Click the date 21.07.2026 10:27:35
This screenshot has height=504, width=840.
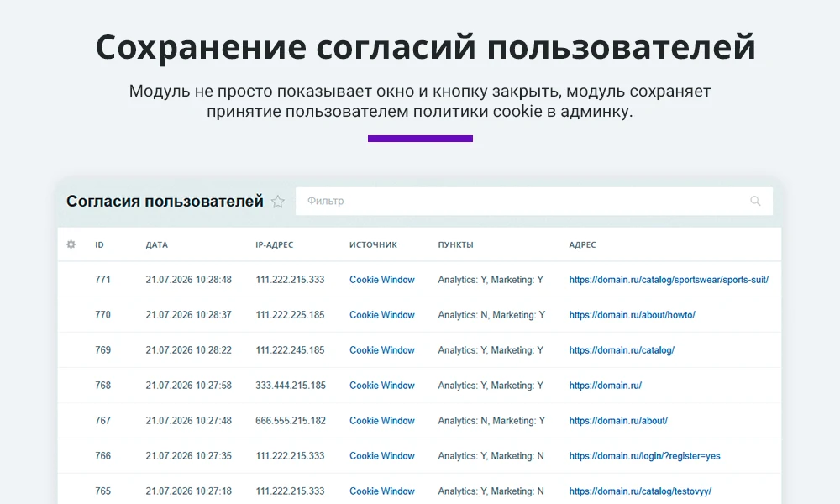click(188, 456)
